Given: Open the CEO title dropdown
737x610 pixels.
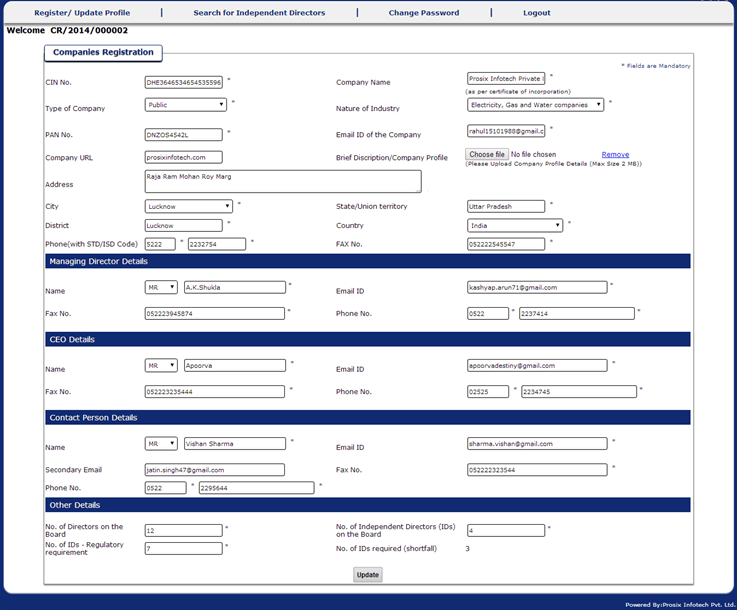Looking at the screenshot, I should point(161,366).
